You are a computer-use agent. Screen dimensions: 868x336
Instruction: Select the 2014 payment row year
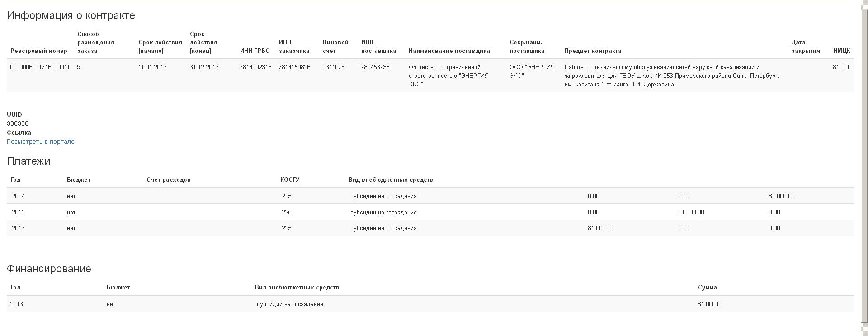click(19, 196)
